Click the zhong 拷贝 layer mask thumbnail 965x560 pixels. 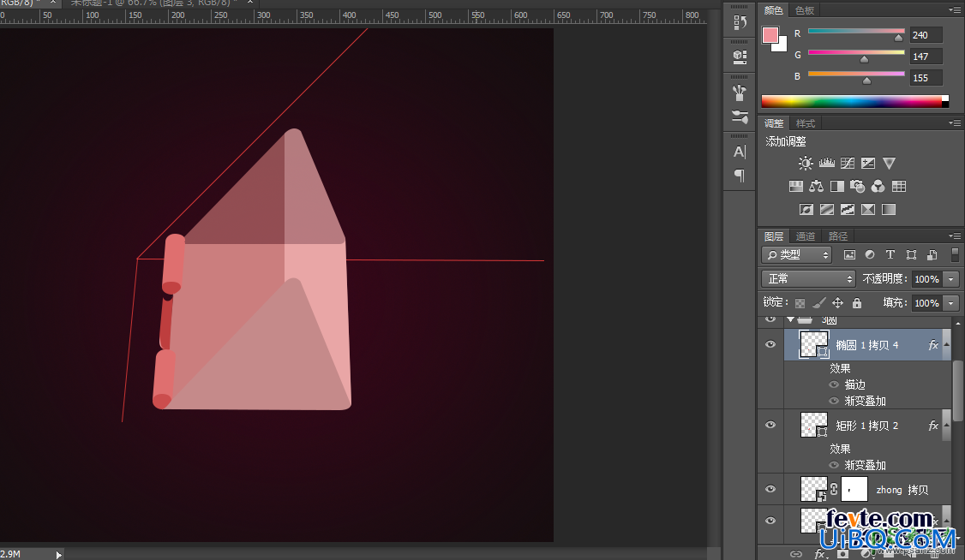[x=854, y=489]
